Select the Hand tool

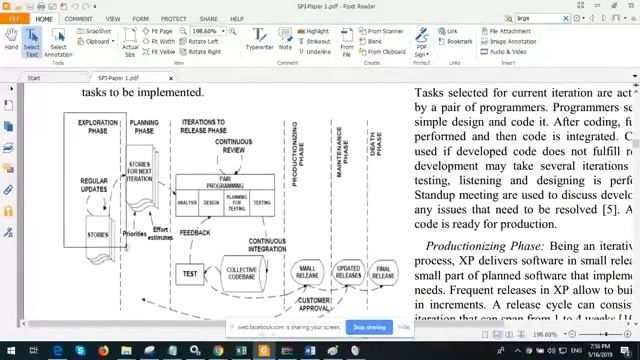click(x=11, y=40)
